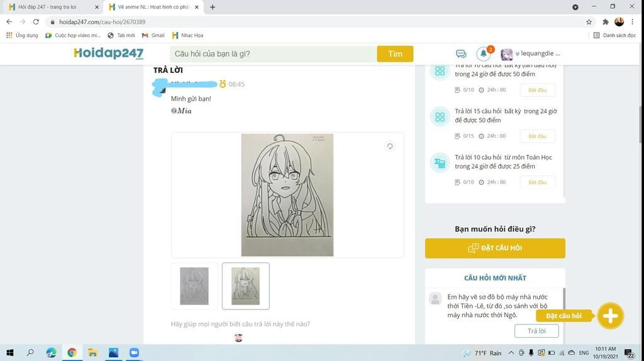Open Cuộc họp video bookmark
Viewport: 644px width, 361px height.
(x=73, y=35)
